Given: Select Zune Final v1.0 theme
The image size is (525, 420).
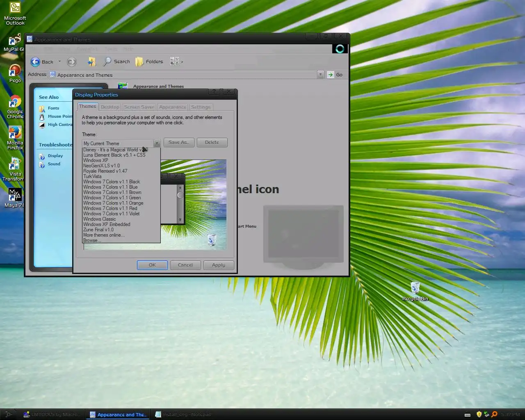Looking at the screenshot, I should tap(121, 230).
